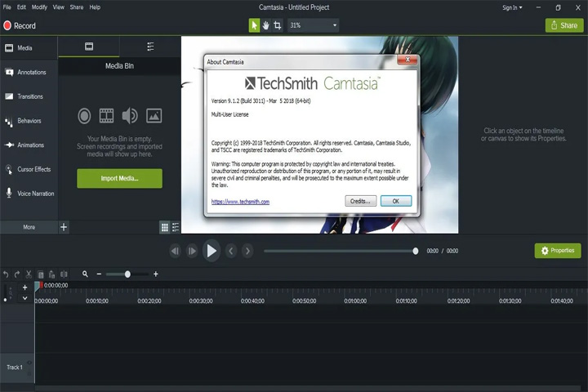Screen dimensions: 588x392
Task: Activate the crop tool in toolbar
Action: pyautogui.click(x=278, y=25)
